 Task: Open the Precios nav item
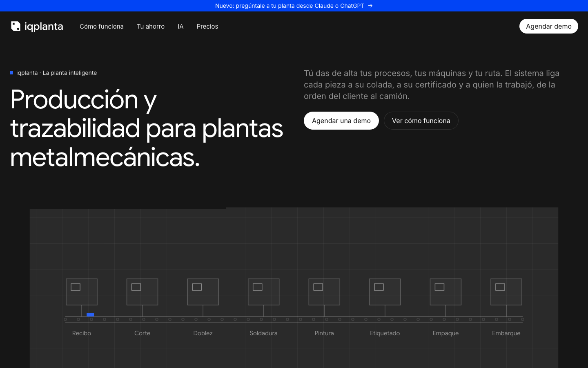coord(207,26)
